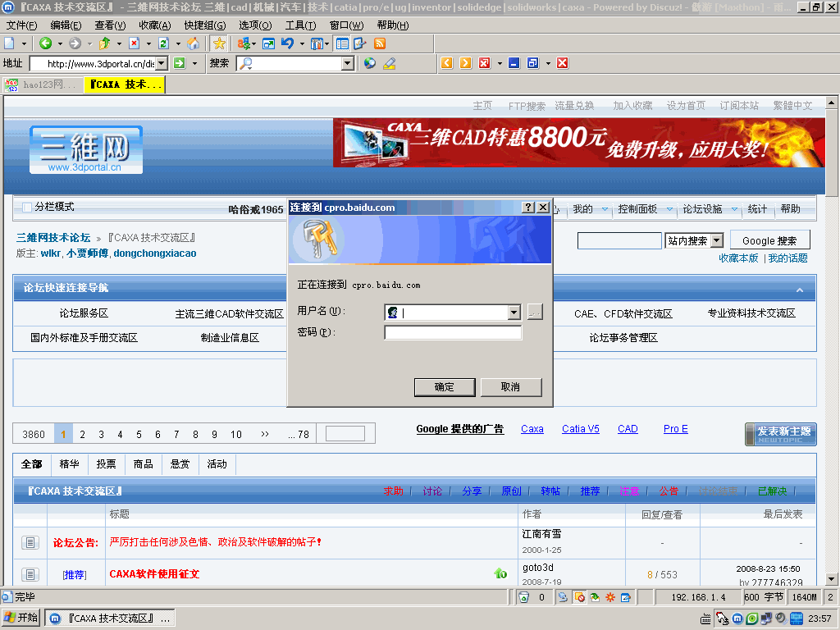Click the 取消 button in dialog
Screen dimensions: 840x630
pos(510,387)
